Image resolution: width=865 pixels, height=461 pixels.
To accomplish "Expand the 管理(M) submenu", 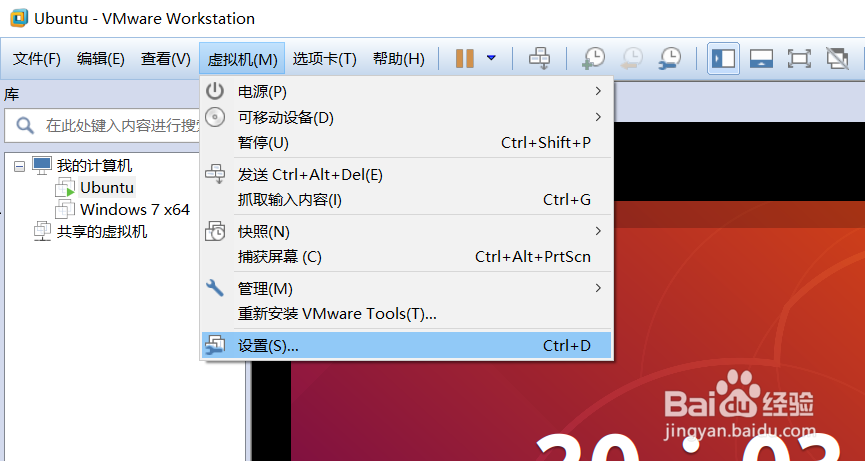I will click(x=407, y=288).
